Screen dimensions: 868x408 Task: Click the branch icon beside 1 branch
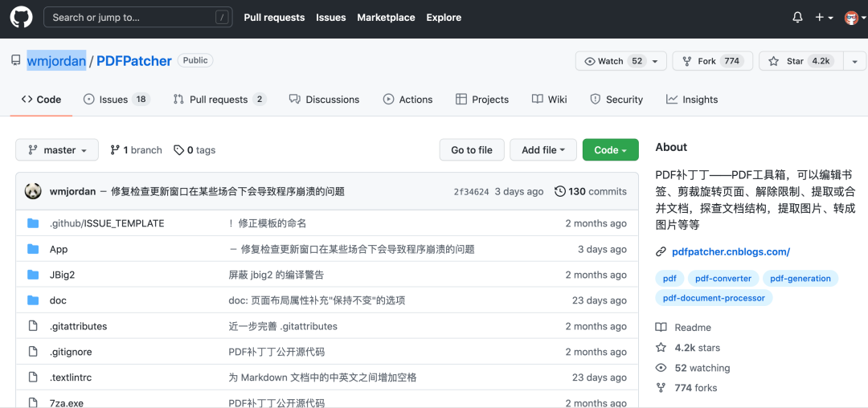[x=115, y=150]
